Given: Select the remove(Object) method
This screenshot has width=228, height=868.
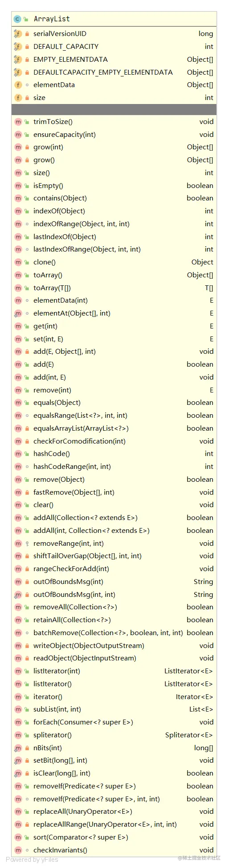Looking at the screenshot, I should (x=59, y=480).
